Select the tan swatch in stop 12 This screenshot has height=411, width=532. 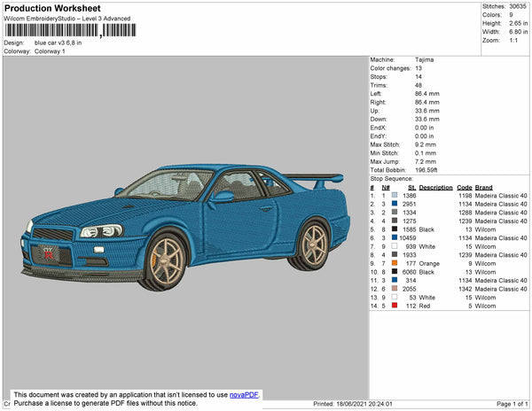(x=395, y=289)
